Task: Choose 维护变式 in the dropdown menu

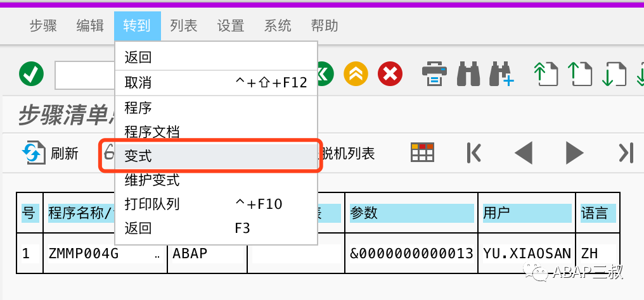Action: pos(216,180)
